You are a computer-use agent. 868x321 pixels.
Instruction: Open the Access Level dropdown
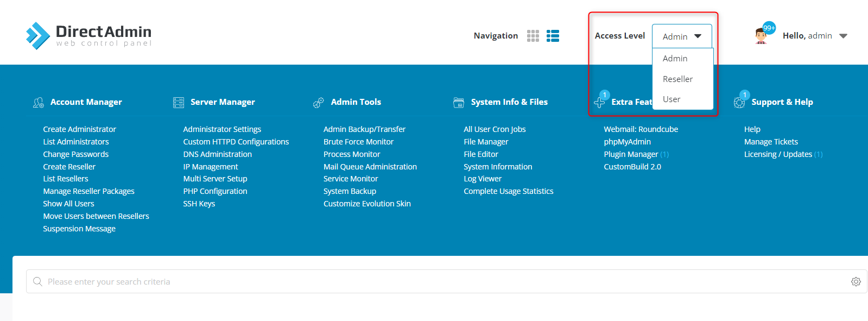[682, 36]
